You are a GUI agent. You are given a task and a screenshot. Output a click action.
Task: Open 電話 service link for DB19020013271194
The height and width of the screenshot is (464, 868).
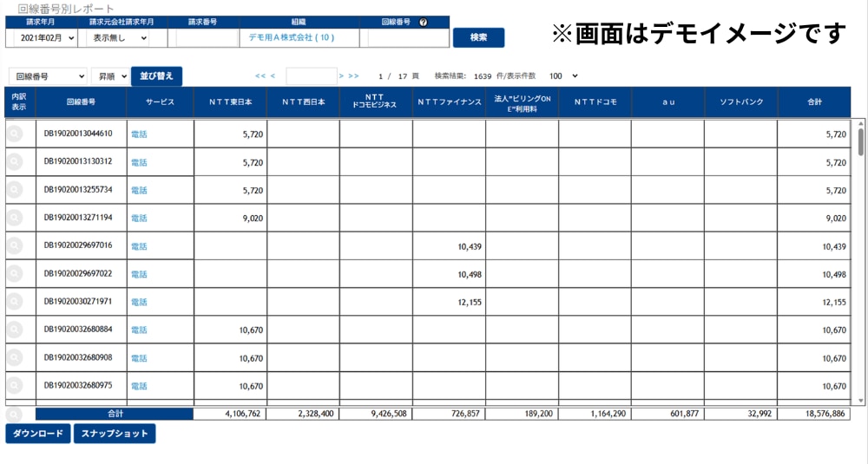139,218
